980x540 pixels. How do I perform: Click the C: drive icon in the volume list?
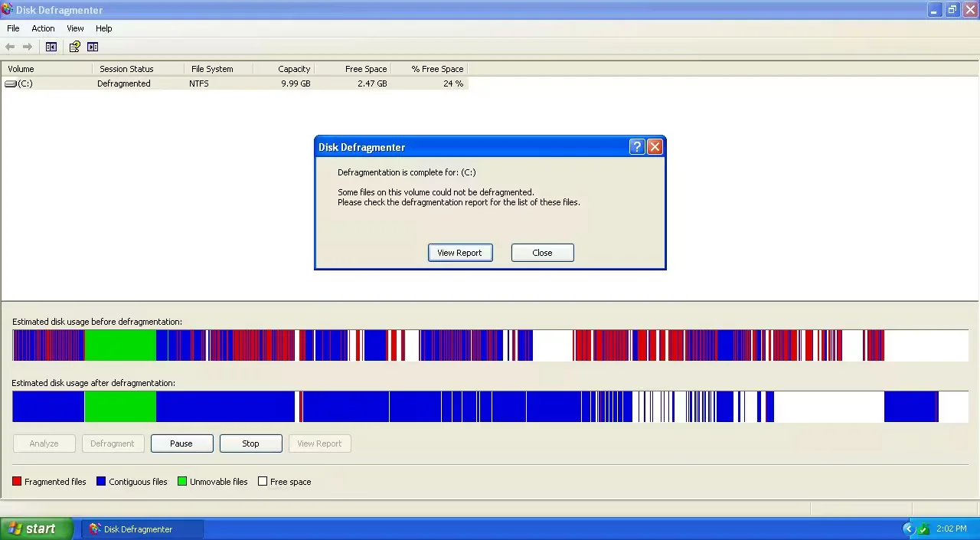[x=11, y=83]
